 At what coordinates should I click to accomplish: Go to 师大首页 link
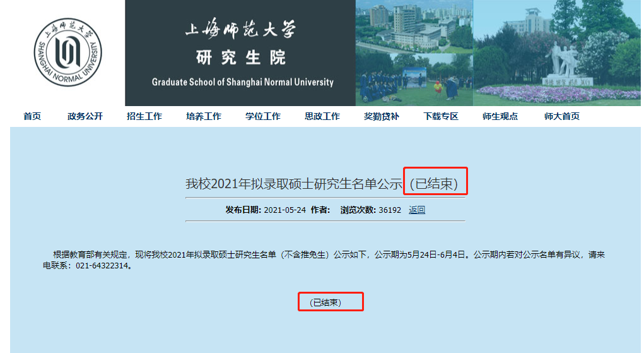pos(562,116)
